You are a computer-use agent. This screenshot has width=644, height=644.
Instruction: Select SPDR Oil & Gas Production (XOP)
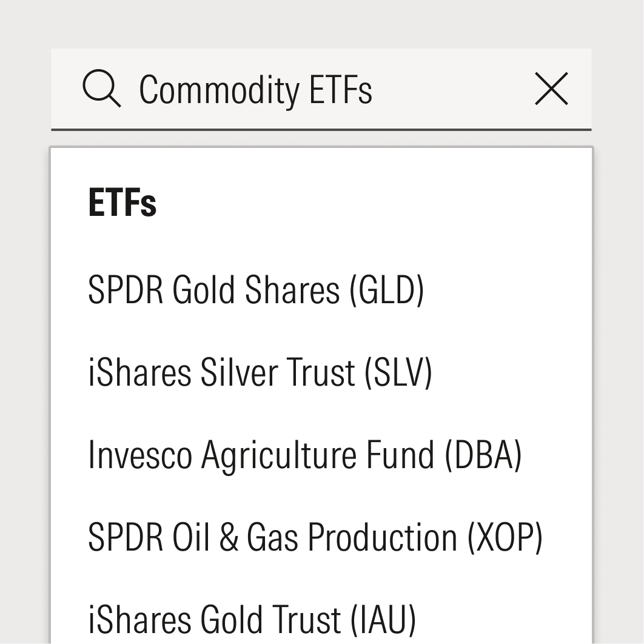click(x=315, y=537)
